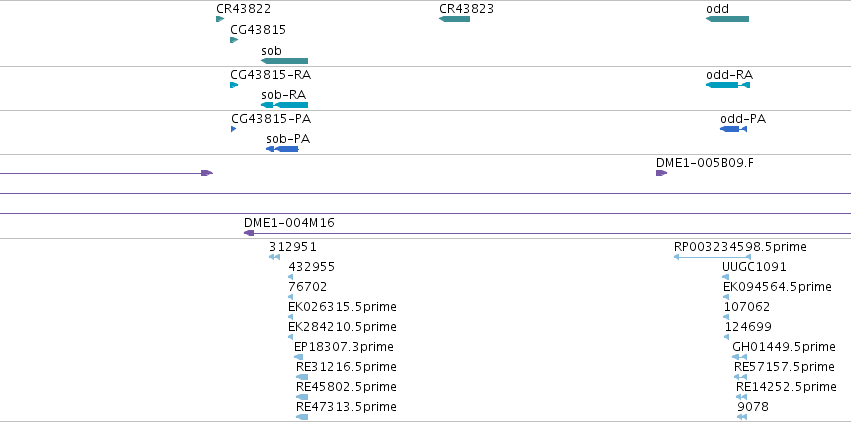Image resolution: width=851 pixels, height=422 pixels.
Task: Select the sob-RA transcript feature
Action: coord(284,105)
